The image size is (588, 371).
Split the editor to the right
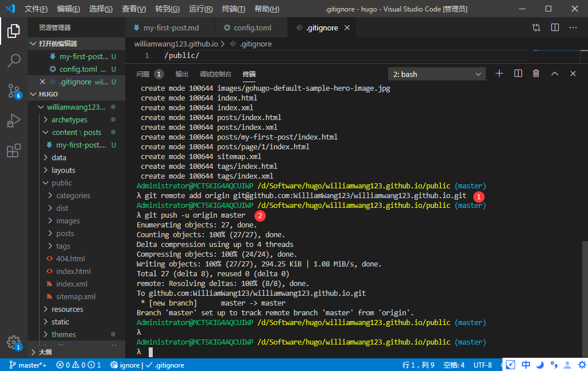click(555, 28)
